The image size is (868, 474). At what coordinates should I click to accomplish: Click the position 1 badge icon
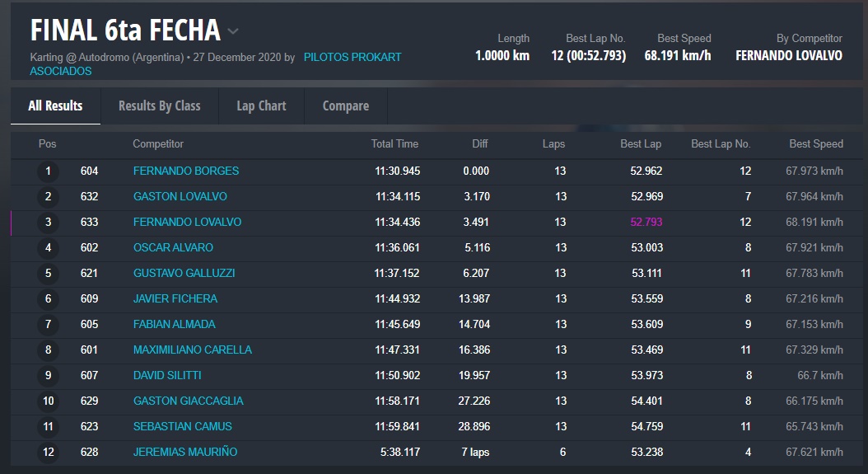(x=48, y=171)
